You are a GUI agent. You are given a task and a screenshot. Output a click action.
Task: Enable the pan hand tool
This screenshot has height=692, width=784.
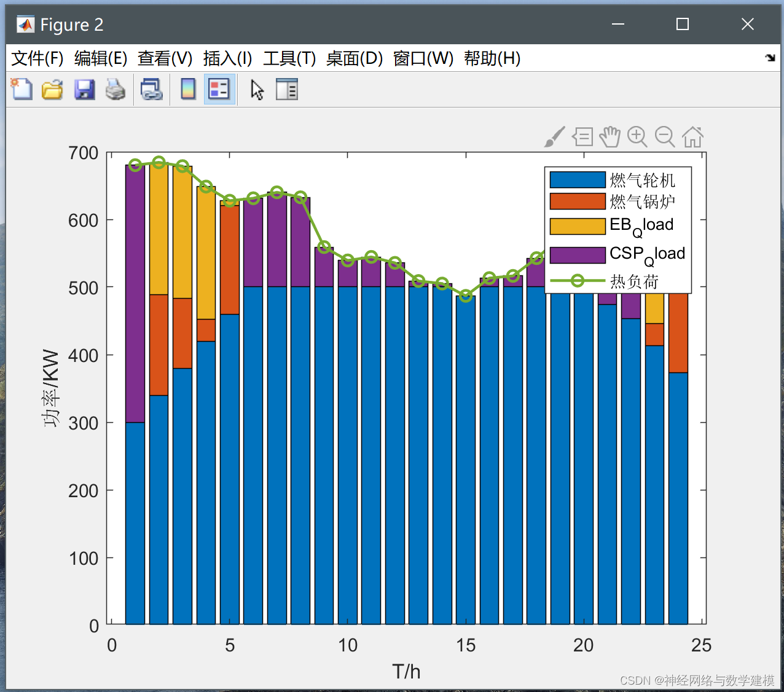pyautogui.click(x=610, y=137)
